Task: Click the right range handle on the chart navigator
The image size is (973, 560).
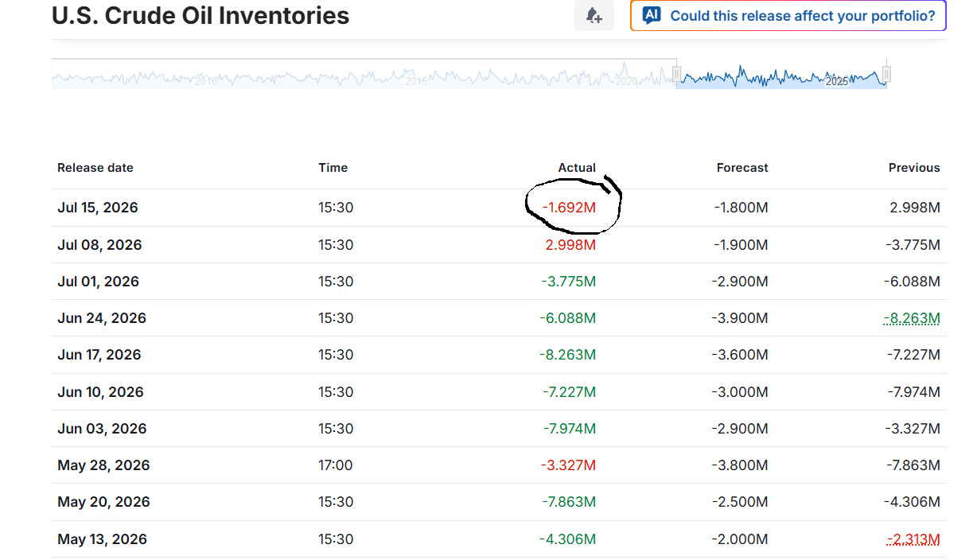Action: pos(886,75)
